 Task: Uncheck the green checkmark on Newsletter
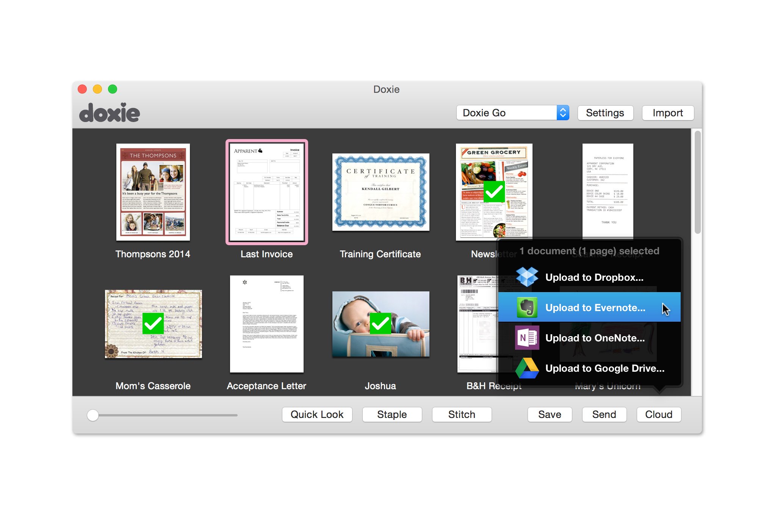tap(494, 192)
